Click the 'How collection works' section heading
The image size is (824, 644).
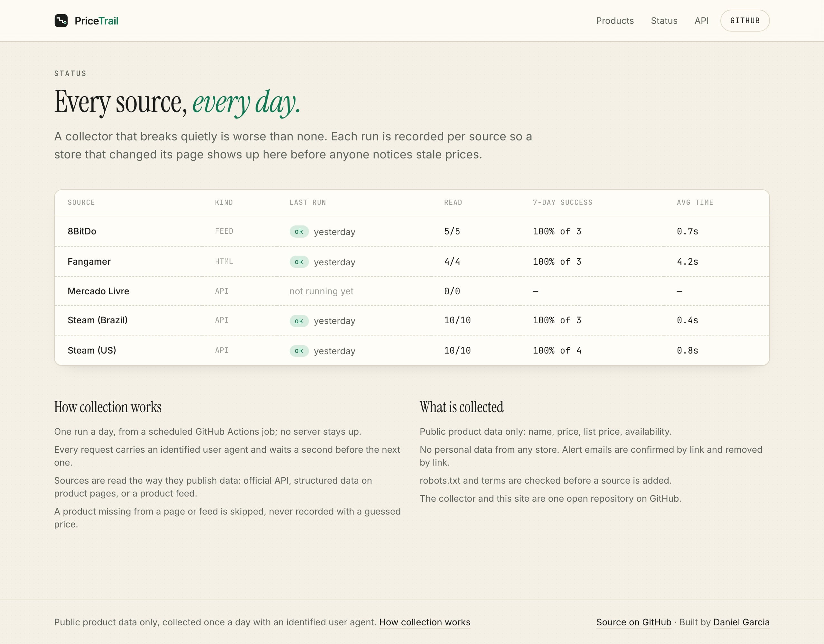coord(108,407)
